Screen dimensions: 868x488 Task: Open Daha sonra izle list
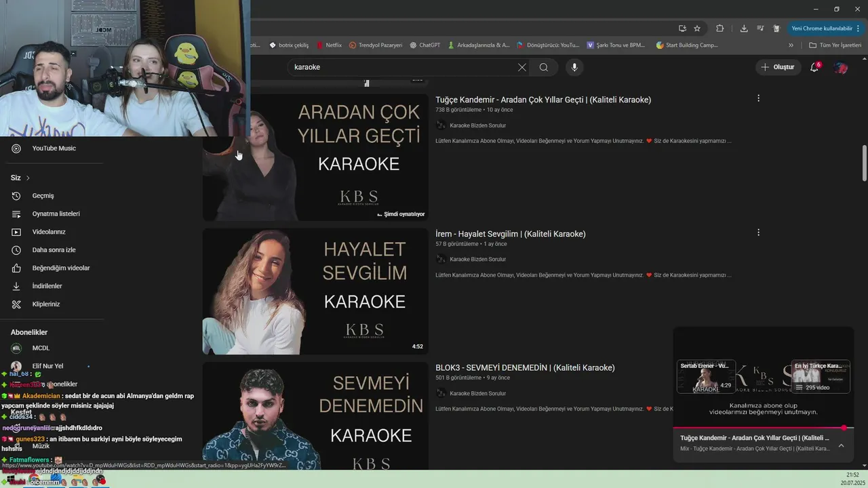53,250
